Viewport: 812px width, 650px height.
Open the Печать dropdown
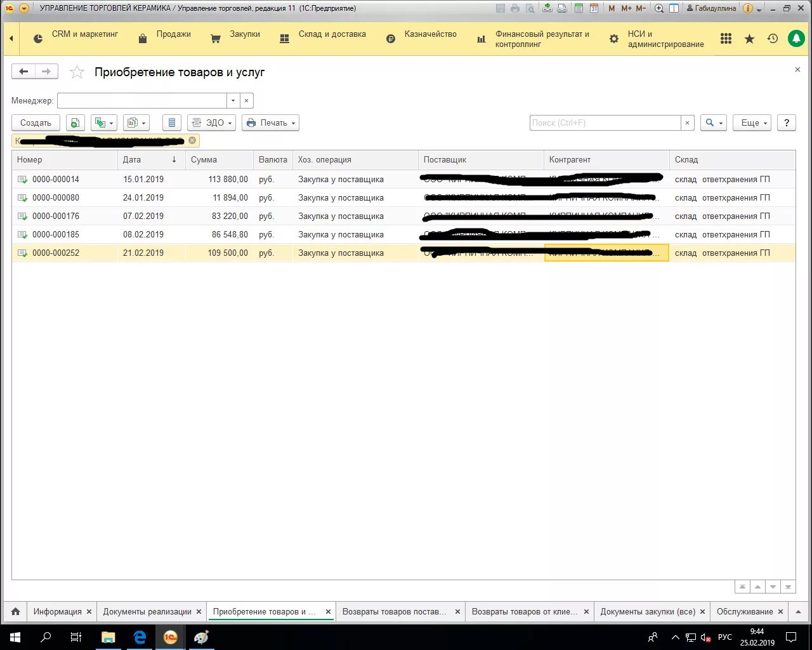(270, 123)
